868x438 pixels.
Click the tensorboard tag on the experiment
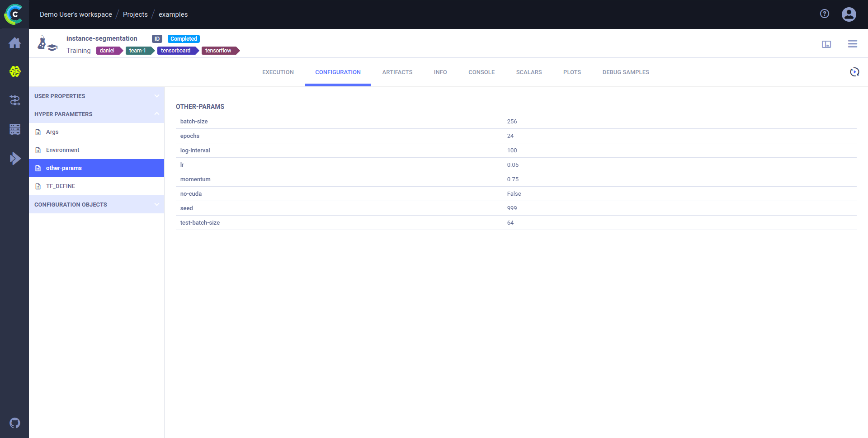click(x=176, y=50)
